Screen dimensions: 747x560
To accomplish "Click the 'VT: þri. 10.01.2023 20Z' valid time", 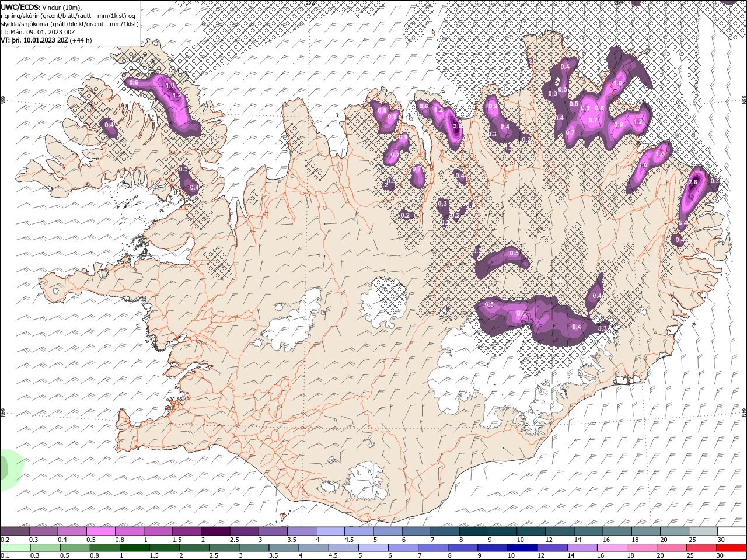I will pyautogui.click(x=34, y=40).
